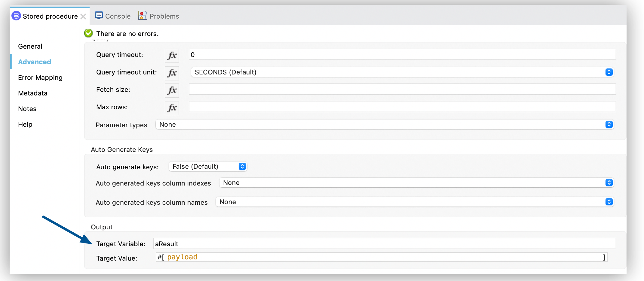Open expression mode for Fetch size

click(x=172, y=90)
